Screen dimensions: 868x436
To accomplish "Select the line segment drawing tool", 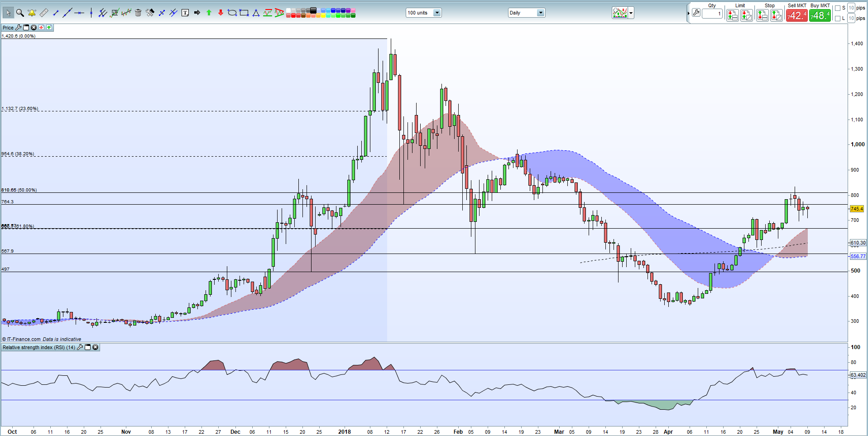I will (56, 13).
